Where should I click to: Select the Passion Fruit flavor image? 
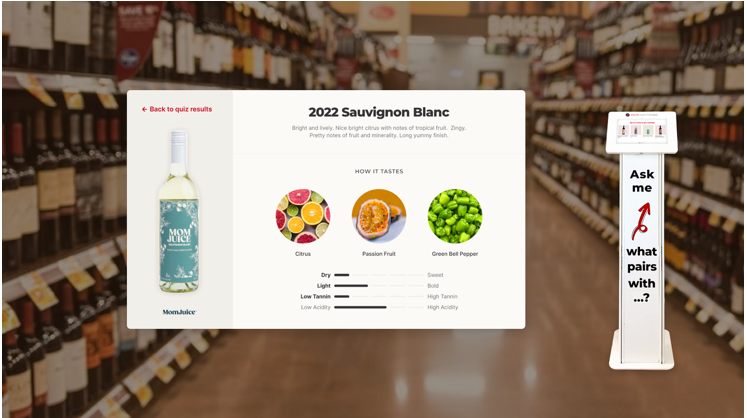[x=379, y=216]
